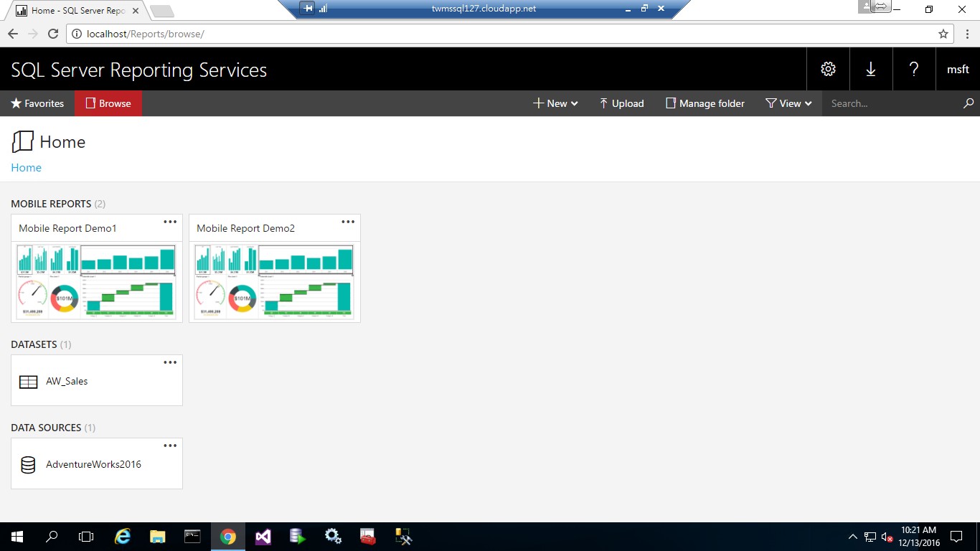The height and width of the screenshot is (551, 980).
Task: Click the network icon in tray
Action: coord(870,537)
